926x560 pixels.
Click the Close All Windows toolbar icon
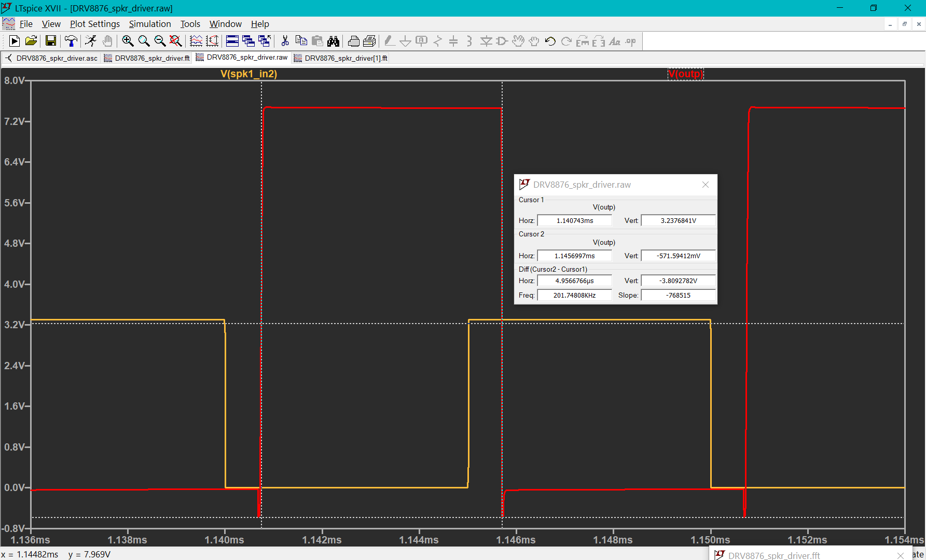point(265,41)
